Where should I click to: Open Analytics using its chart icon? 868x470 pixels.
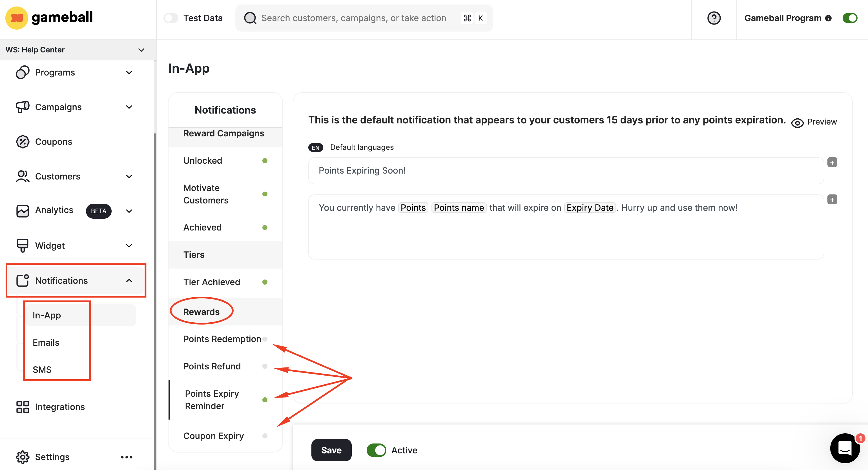22,210
